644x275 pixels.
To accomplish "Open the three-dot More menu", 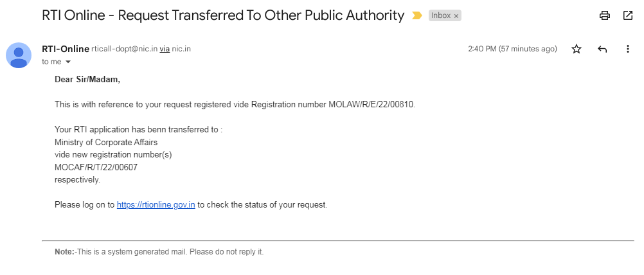I will point(628,49).
